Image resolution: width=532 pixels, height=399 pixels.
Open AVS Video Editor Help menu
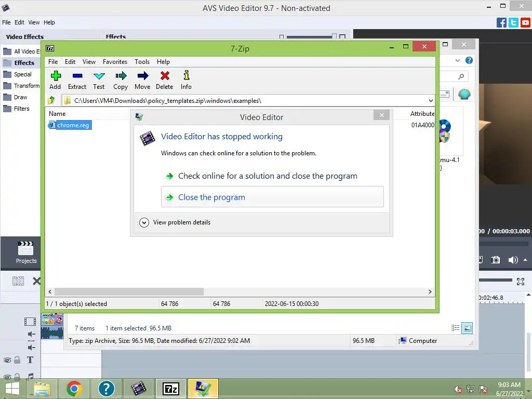[x=49, y=22]
